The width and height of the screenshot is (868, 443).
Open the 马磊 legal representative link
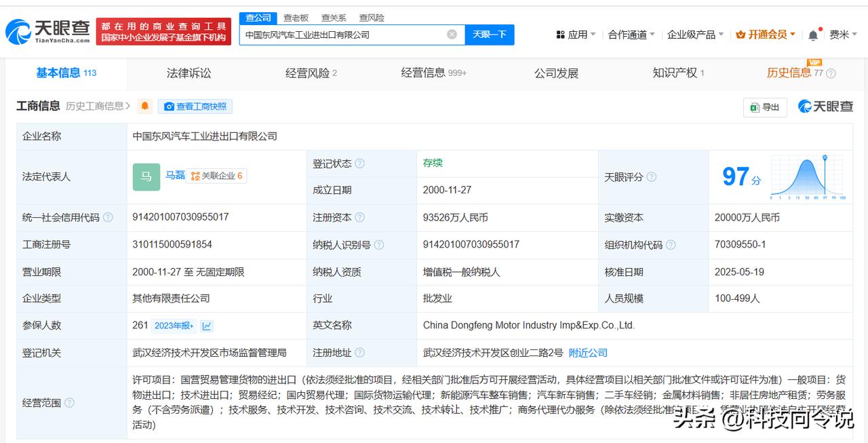[176, 176]
